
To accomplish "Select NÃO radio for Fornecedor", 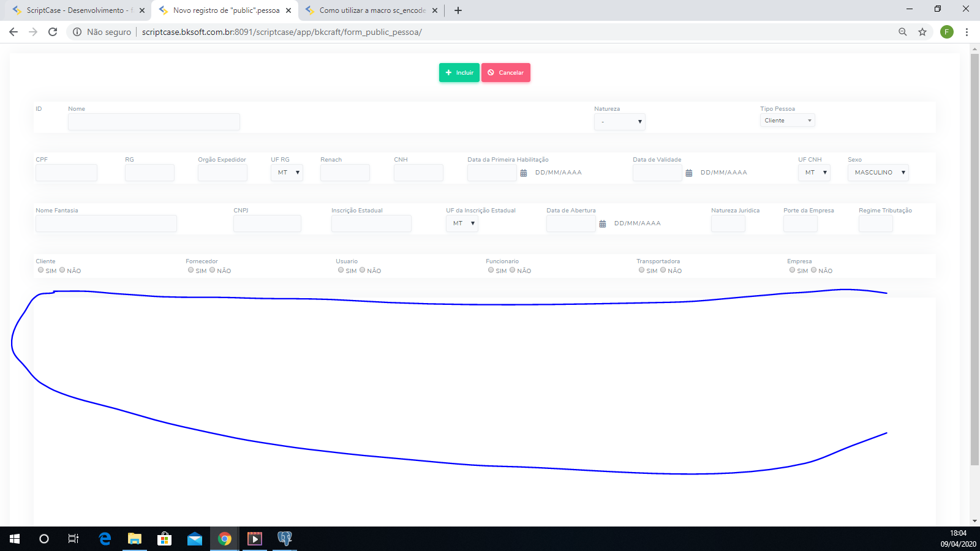I will coord(213,270).
